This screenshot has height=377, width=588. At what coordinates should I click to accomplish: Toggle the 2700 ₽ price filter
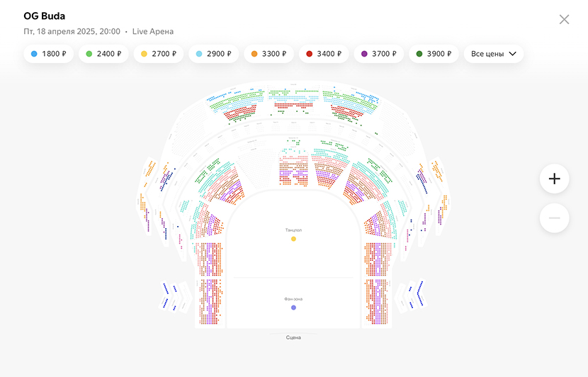[159, 54]
